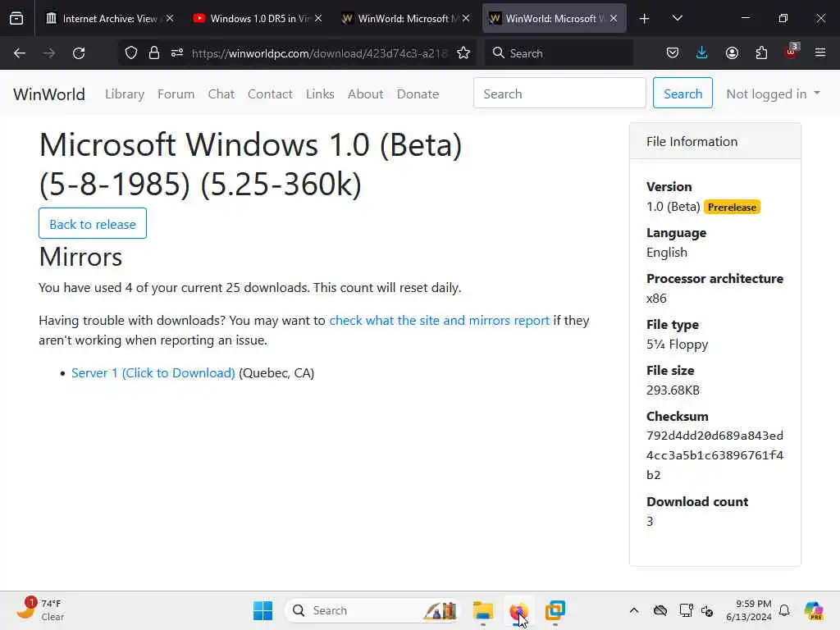Open a new browser tab
The width and height of the screenshot is (840, 630).
coord(645,19)
